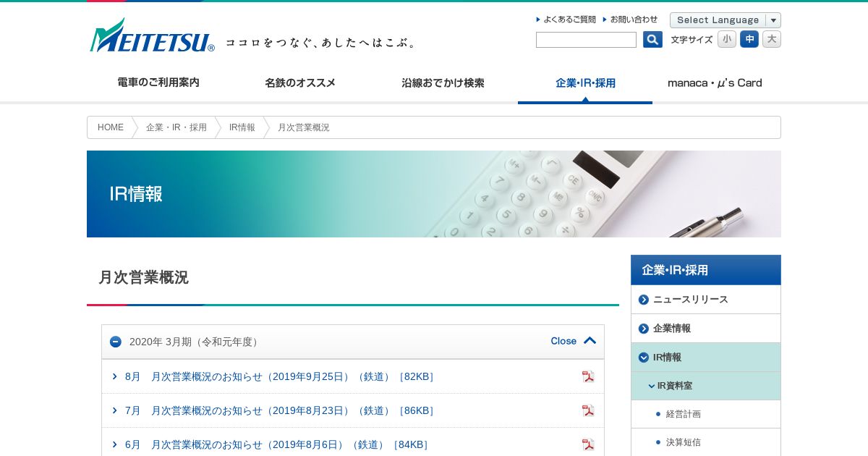
Task: Click into the site search field
Action: [x=586, y=40]
